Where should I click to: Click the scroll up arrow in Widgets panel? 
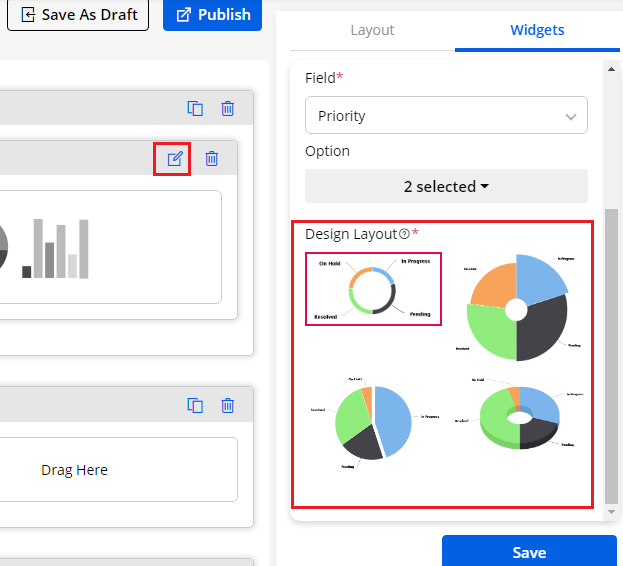pyautogui.click(x=612, y=68)
